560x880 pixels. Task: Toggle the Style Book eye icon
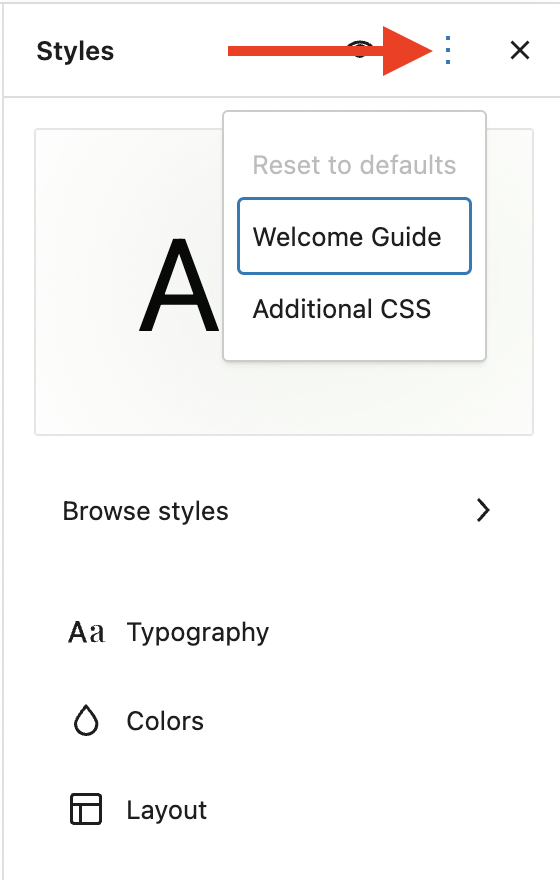pos(360,50)
